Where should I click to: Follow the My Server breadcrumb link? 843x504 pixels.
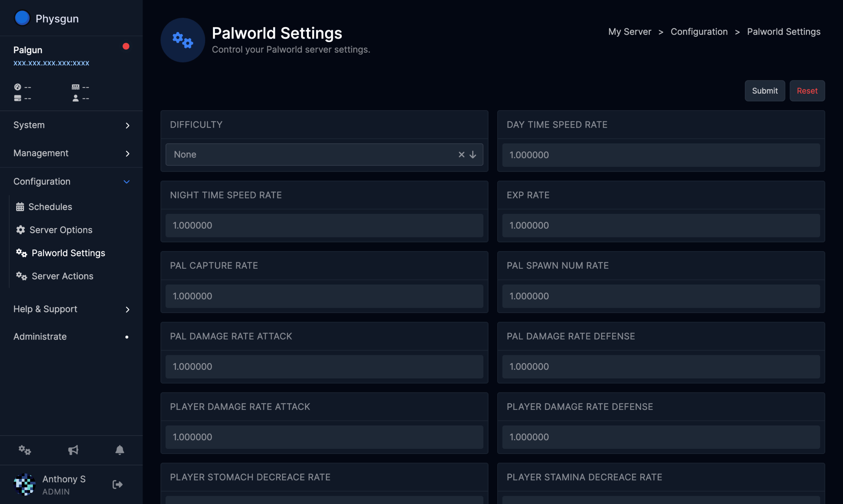pos(630,32)
